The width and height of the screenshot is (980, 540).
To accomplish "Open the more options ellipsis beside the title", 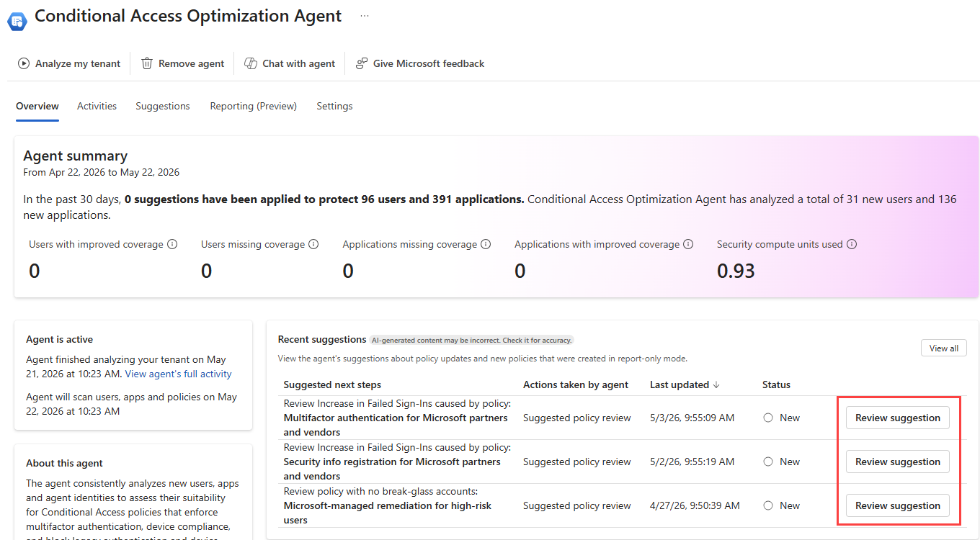I will 365,16.
